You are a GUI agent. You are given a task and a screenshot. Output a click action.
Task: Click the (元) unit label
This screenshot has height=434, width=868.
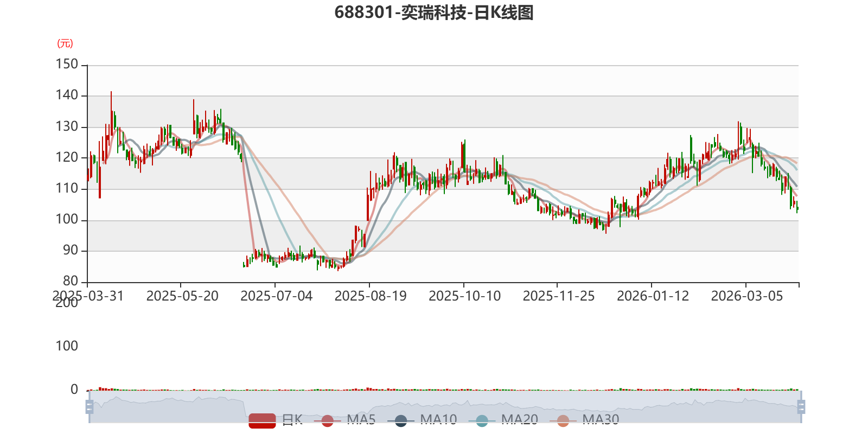click(65, 43)
